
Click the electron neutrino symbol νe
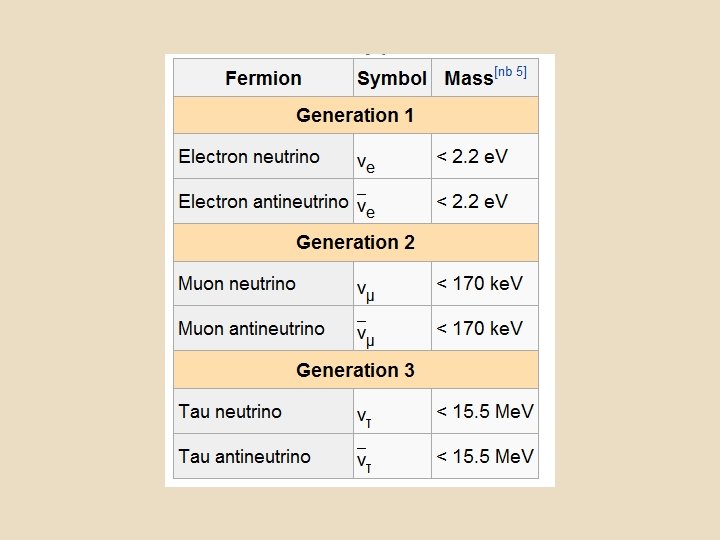366,161
